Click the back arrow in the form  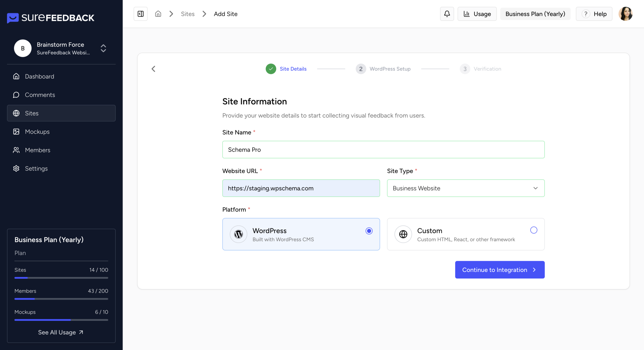[153, 69]
